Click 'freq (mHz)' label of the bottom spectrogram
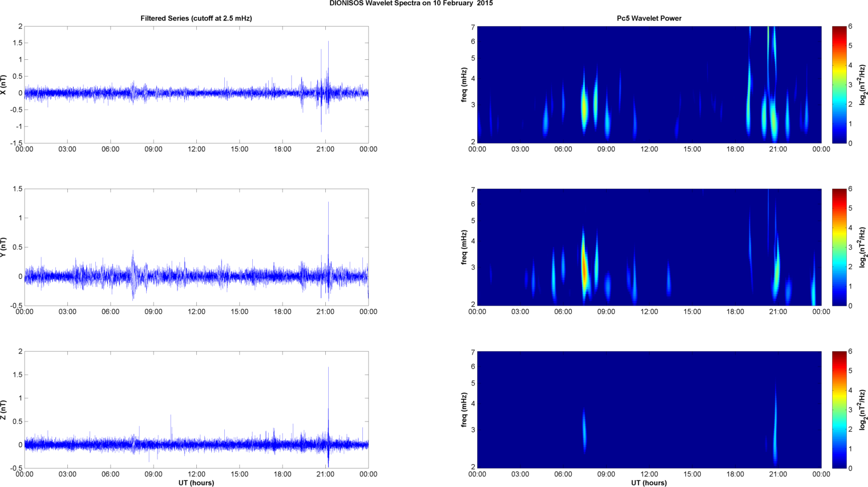868x487 pixels. 464,409
